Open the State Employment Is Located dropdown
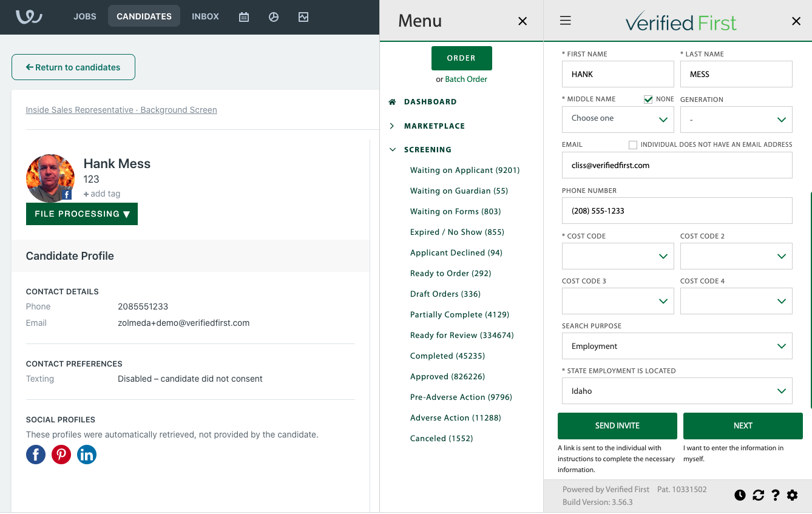 click(677, 391)
